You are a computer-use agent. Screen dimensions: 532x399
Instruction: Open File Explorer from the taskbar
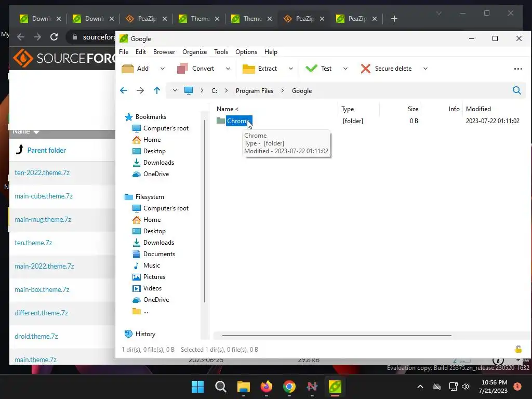point(243,387)
